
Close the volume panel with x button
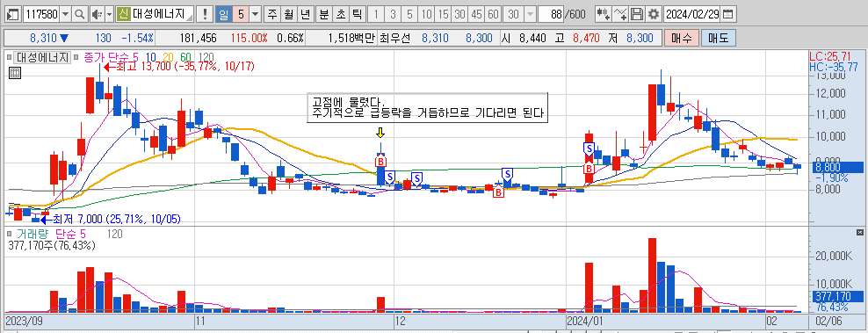(x=860, y=232)
